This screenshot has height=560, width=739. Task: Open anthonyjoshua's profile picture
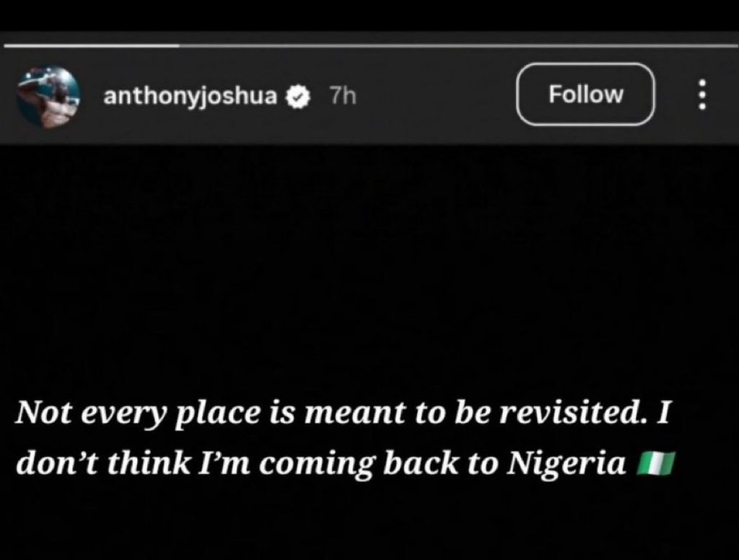[x=48, y=97]
